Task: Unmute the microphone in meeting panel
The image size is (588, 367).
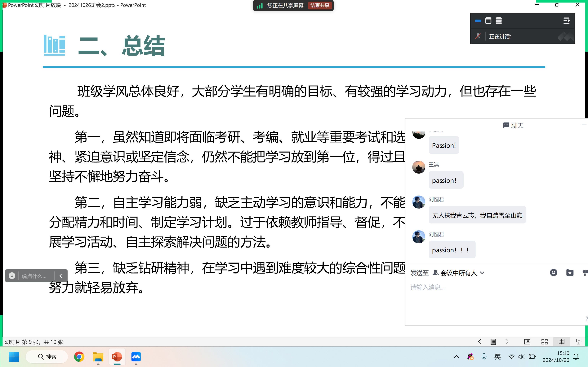Action: 478,36
